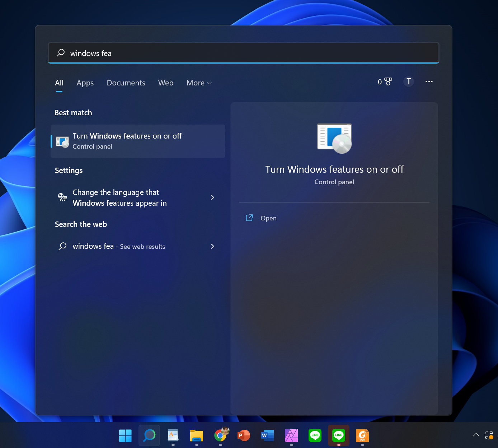Open Affinity Photo from the taskbar
This screenshot has width=498, height=448.
coord(291,435)
